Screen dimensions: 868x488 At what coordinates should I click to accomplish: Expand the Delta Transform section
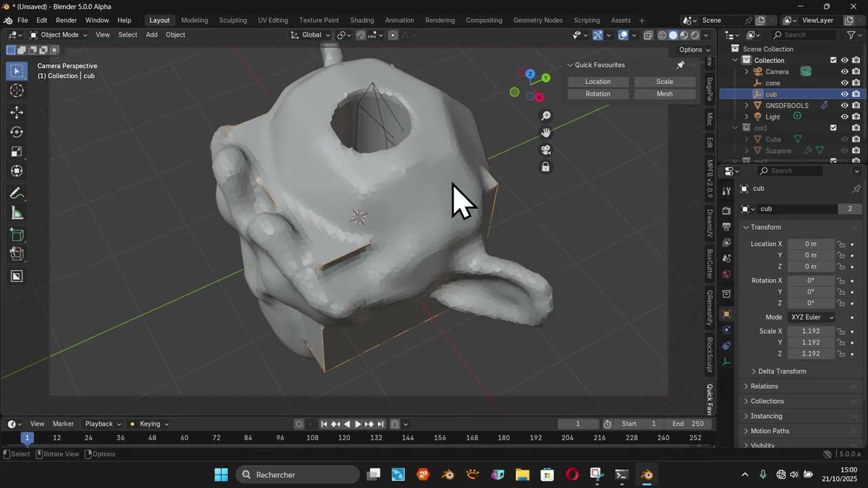(x=782, y=371)
